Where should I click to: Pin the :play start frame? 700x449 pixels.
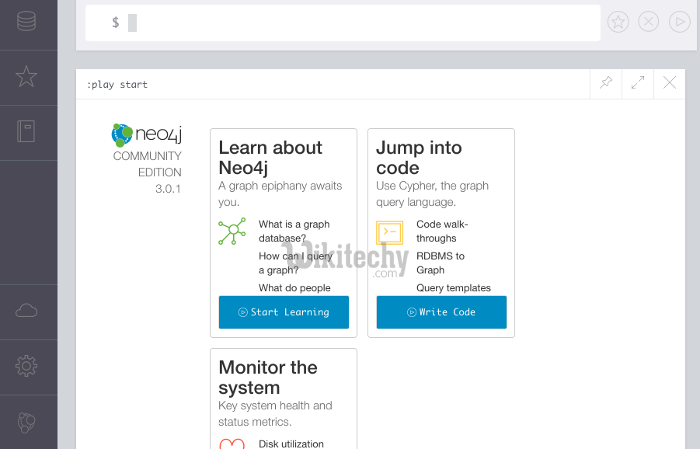click(x=606, y=84)
